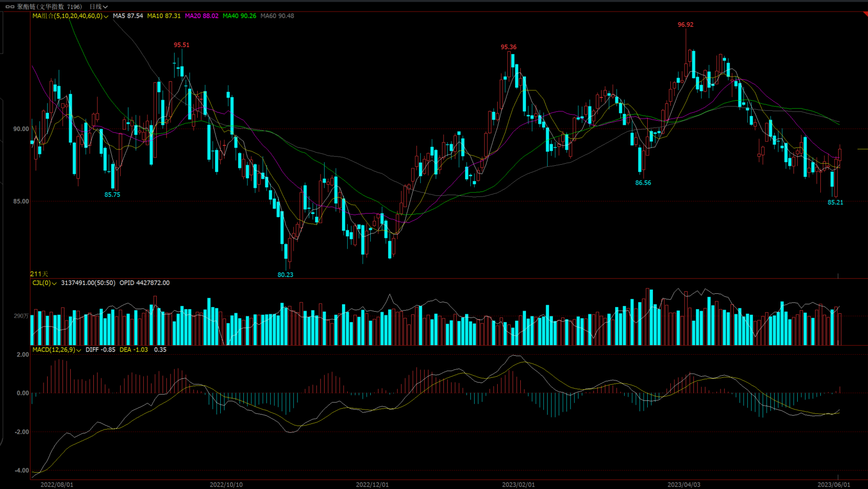Click the 95.36 peak price label
Image resolution: width=868 pixels, height=489 pixels.
[x=508, y=47]
